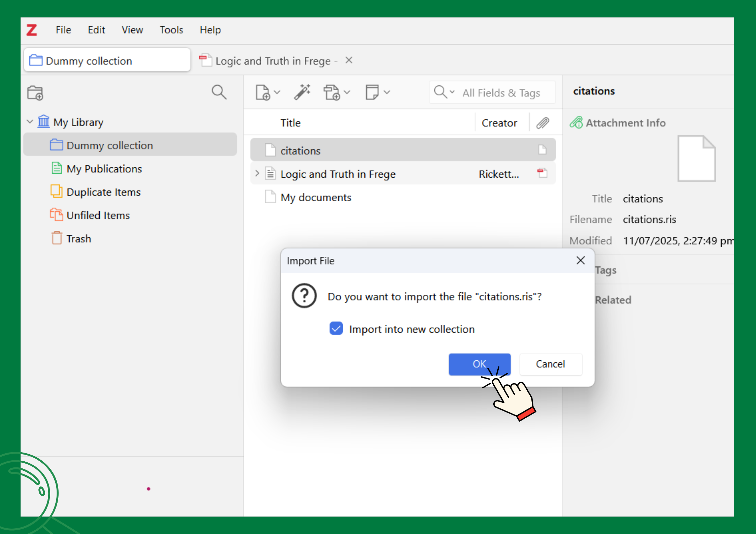Sort items by the Creator column

(499, 123)
